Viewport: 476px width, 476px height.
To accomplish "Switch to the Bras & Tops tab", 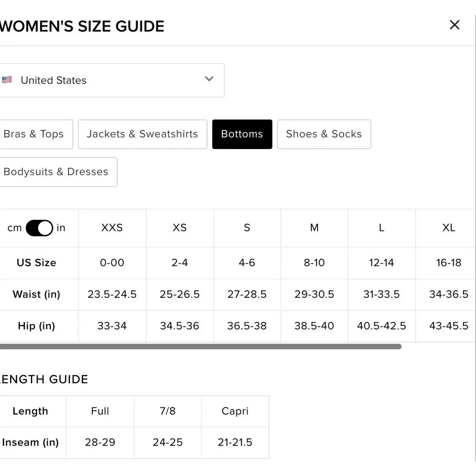I will click(36, 134).
